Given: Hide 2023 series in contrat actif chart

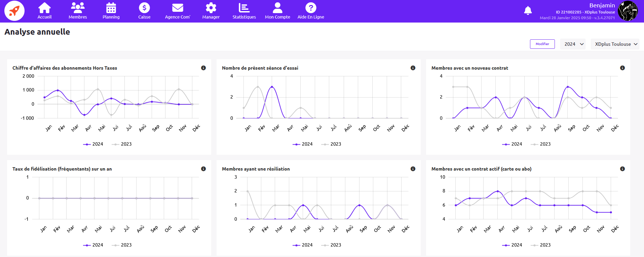Looking at the screenshot, I should tap(541, 245).
